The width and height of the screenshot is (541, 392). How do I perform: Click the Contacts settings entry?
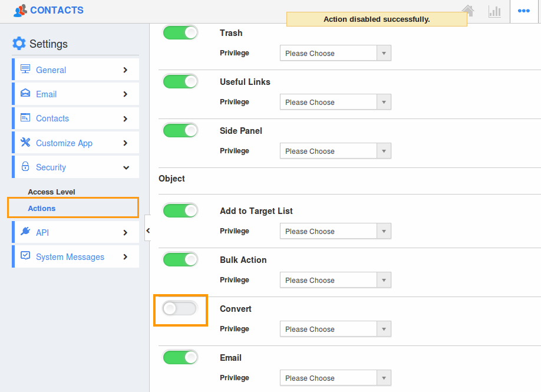pyautogui.click(x=52, y=118)
